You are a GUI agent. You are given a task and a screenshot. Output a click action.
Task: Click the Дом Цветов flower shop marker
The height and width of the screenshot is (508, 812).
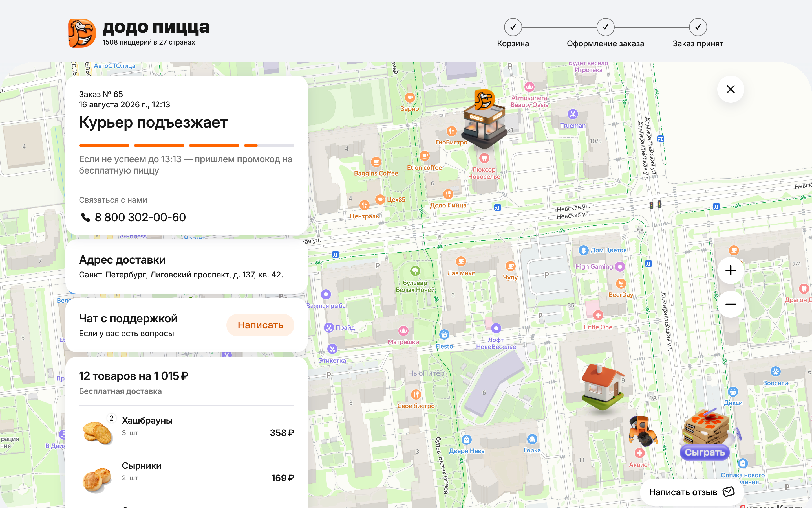[583, 250]
